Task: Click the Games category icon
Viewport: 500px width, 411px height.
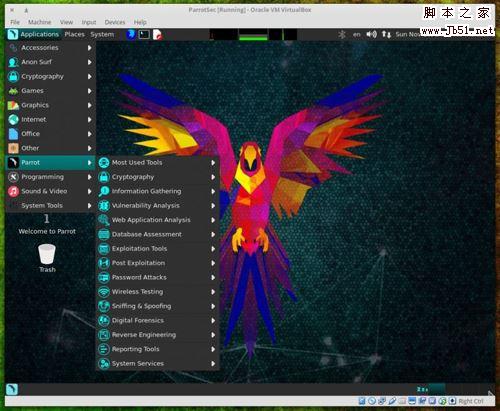Action: [13, 91]
